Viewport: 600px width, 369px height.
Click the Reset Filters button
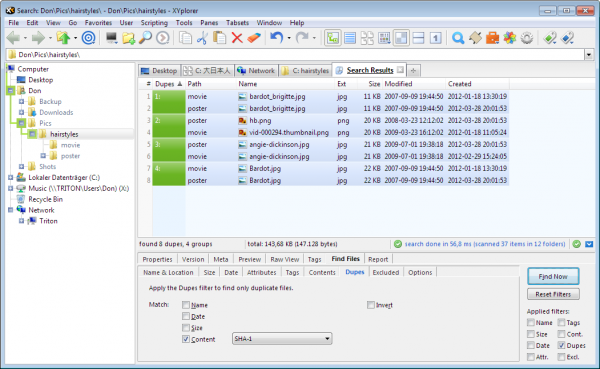click(x=553, y=294)
